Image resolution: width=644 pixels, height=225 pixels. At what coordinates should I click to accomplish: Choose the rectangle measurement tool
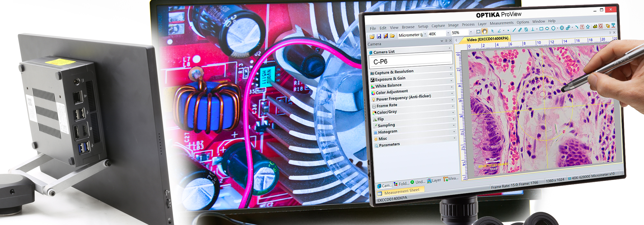(x=541, y=29)
